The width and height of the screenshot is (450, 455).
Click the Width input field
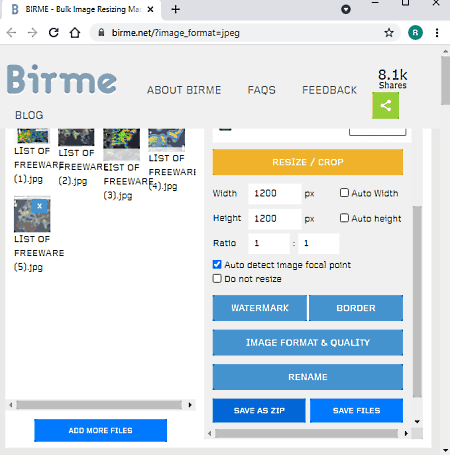(x=275, y=193)
